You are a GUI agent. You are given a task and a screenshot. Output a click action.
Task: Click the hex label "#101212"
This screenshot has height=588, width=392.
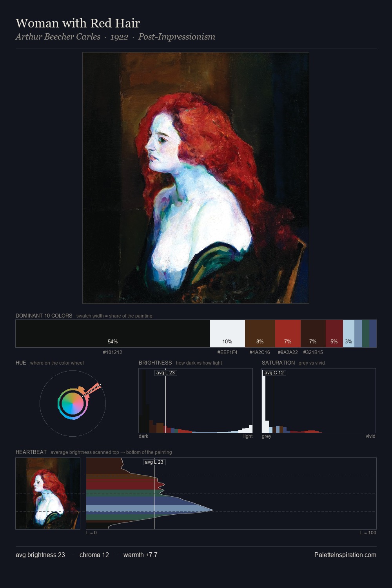pos(113,352)
